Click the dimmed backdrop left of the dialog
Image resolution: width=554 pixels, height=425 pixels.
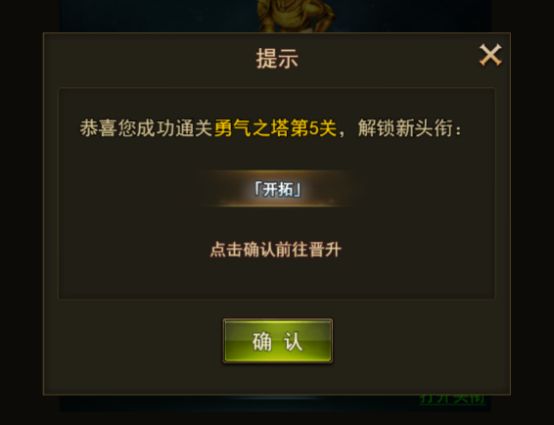tap(21, 212)
